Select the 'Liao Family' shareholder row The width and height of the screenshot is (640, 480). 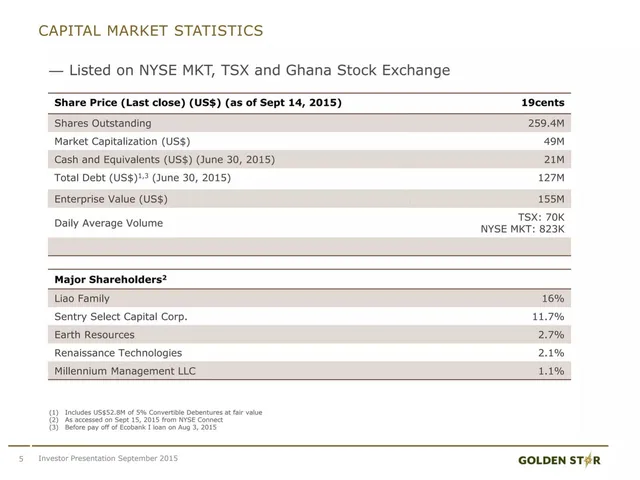(x=309, y=298)
